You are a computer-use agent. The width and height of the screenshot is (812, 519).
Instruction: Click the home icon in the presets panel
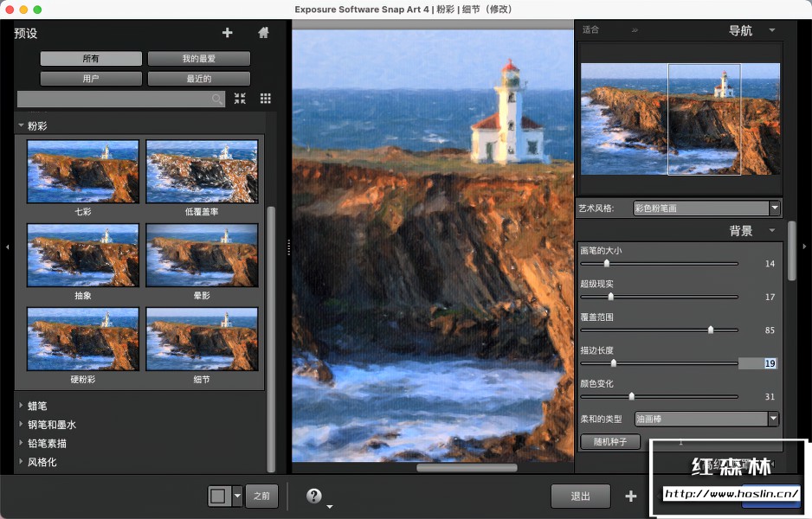(x=264, y=33)
